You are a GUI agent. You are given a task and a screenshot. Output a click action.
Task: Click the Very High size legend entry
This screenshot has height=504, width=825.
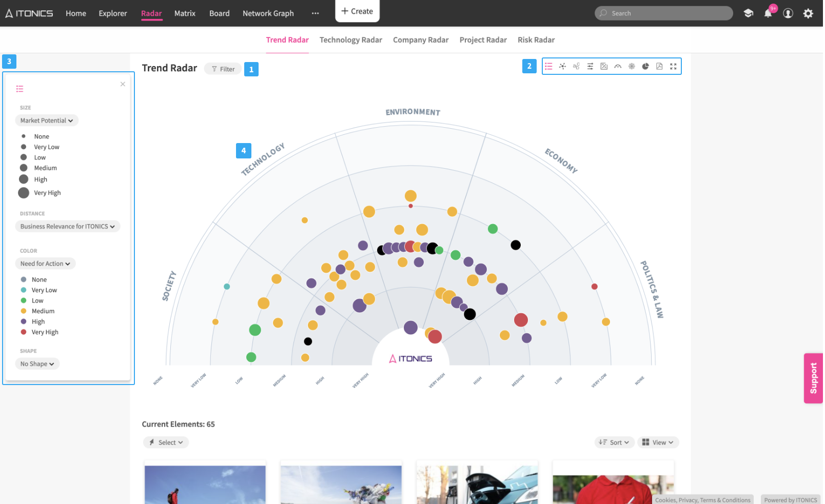40,193
